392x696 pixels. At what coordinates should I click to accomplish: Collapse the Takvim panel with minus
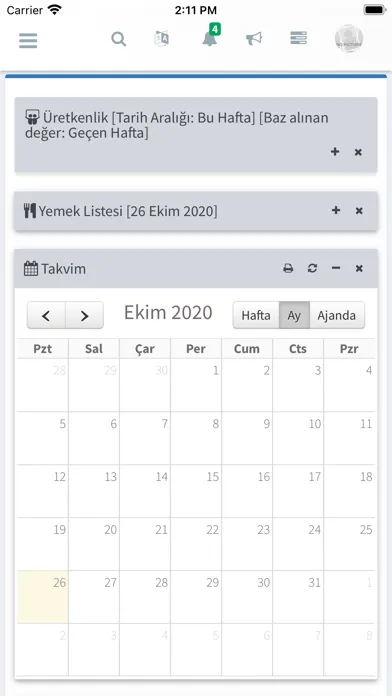coord(336,268)
